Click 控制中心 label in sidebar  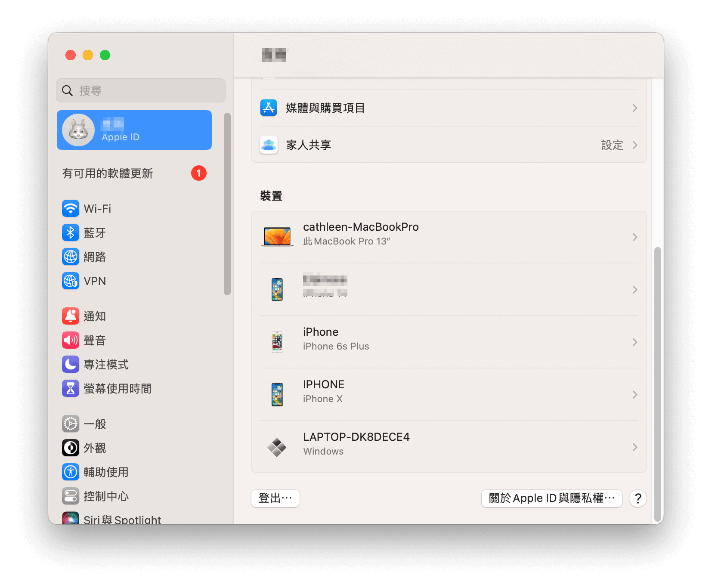(x=106, y=496)
